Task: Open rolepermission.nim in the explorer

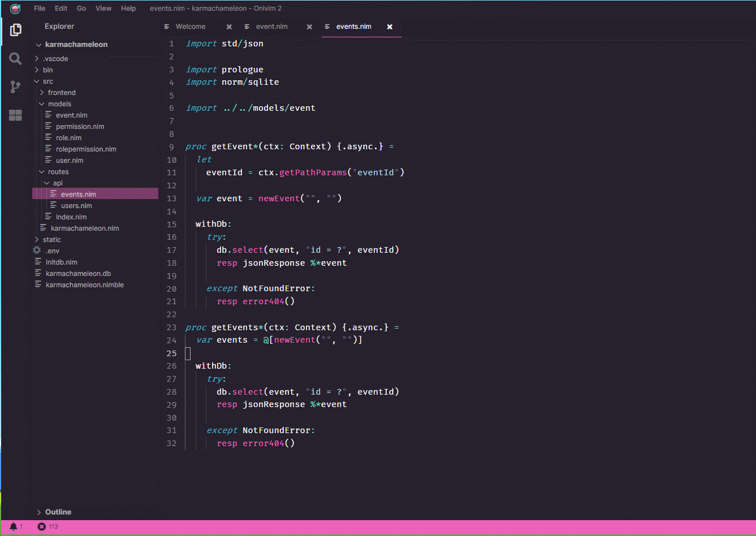Action: click(x=86, y=149)
